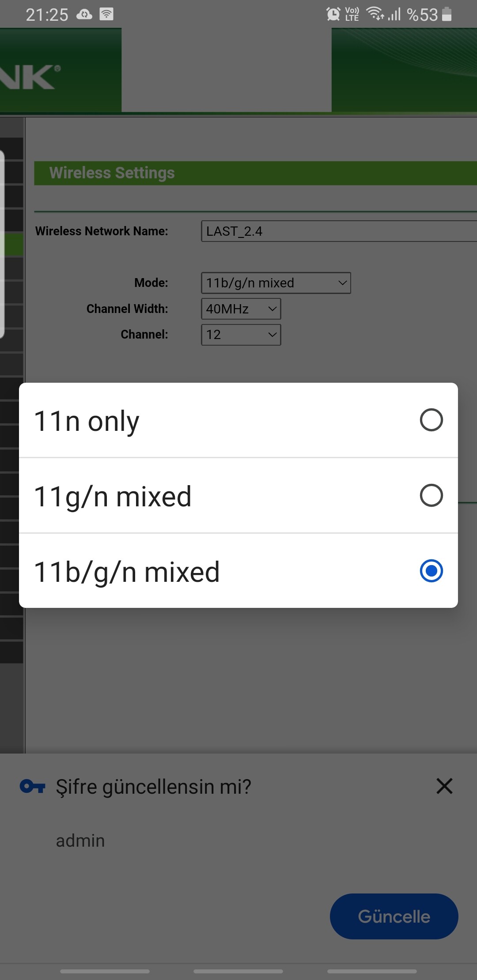Tap the alarm clock status icon
Viewport: 477px width, 980px height.
333,14
